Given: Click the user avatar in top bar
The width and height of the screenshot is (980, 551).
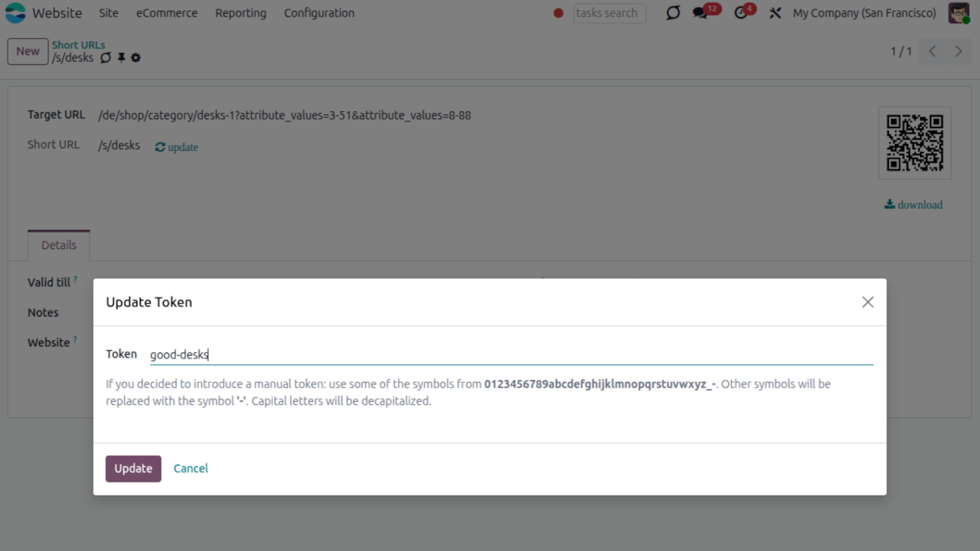Looking at the screenshot, I should tap(957, 13).
